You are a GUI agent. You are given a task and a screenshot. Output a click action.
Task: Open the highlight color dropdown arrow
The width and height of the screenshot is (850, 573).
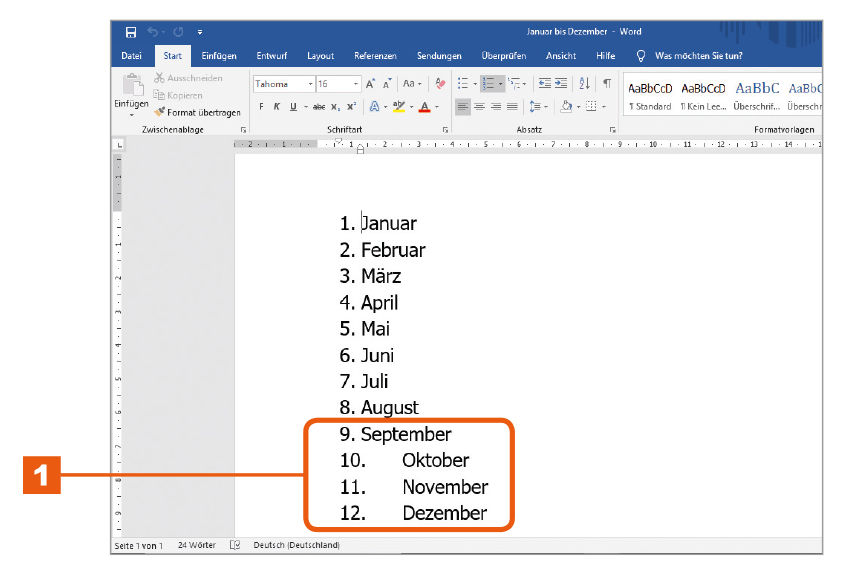(411, 107)
